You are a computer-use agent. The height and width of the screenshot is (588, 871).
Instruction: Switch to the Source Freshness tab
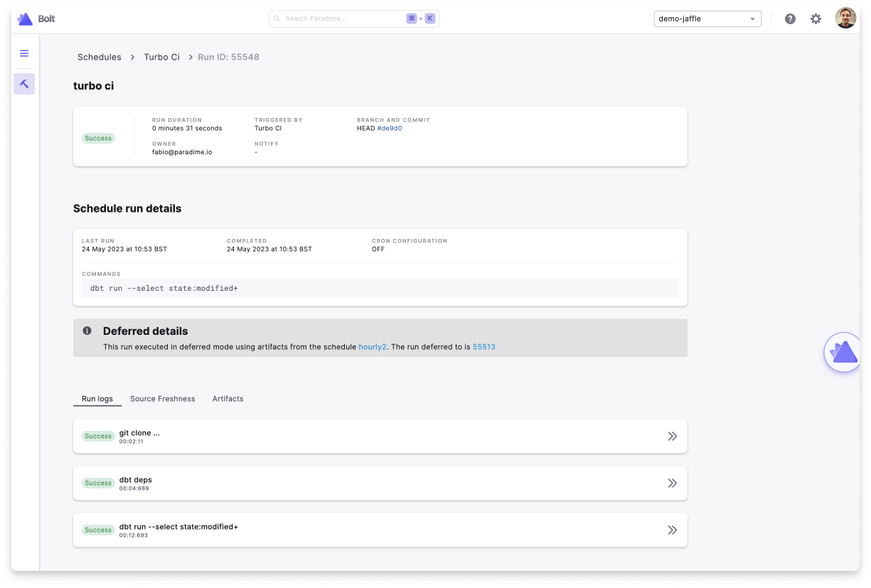tap(162, 399)
